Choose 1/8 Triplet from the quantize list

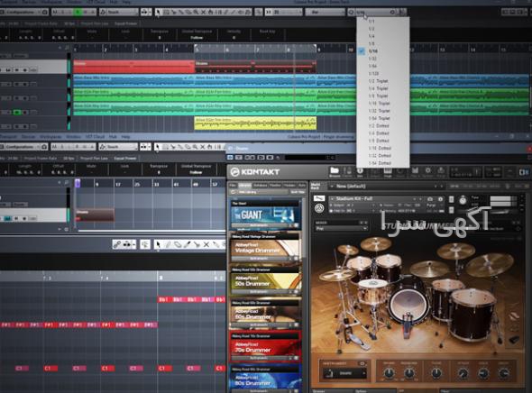click(382, 96)
